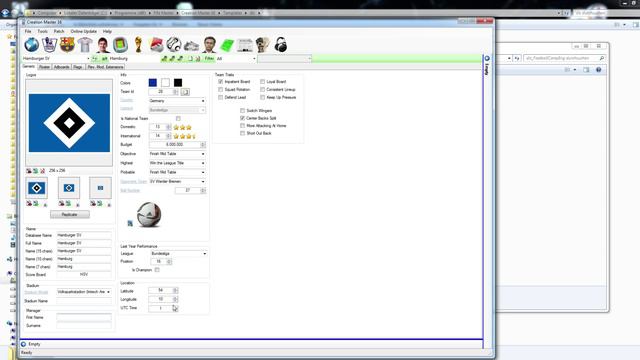Screen dimensions: 640x360
Task: Import icon below first small logo thumbnail
Action: (x=29, y=203)
